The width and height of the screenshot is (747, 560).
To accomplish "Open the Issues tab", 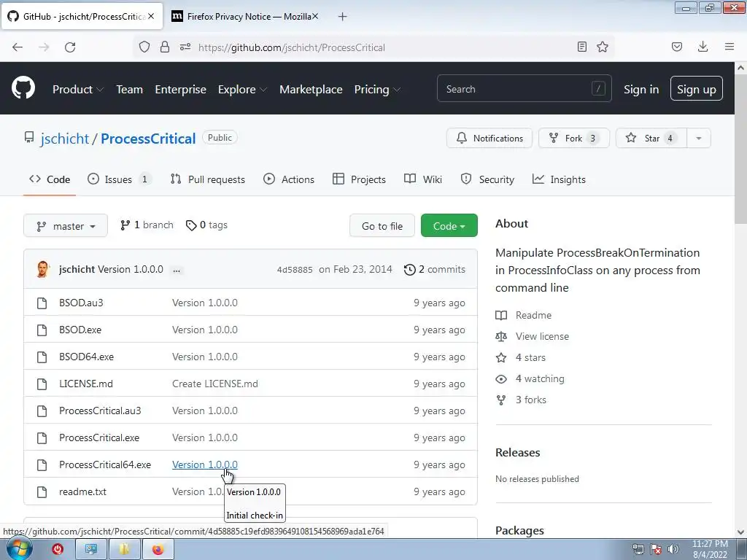I will pos(119,179).
